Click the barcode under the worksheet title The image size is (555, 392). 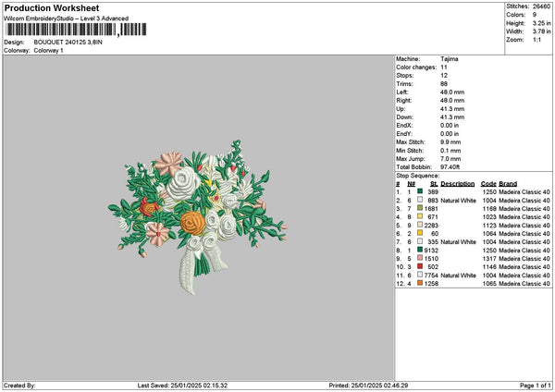point(76,30)
